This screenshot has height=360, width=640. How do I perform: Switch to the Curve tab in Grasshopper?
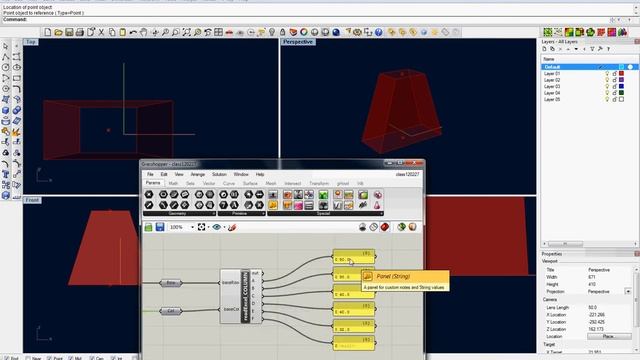click(x=229, y=184)
